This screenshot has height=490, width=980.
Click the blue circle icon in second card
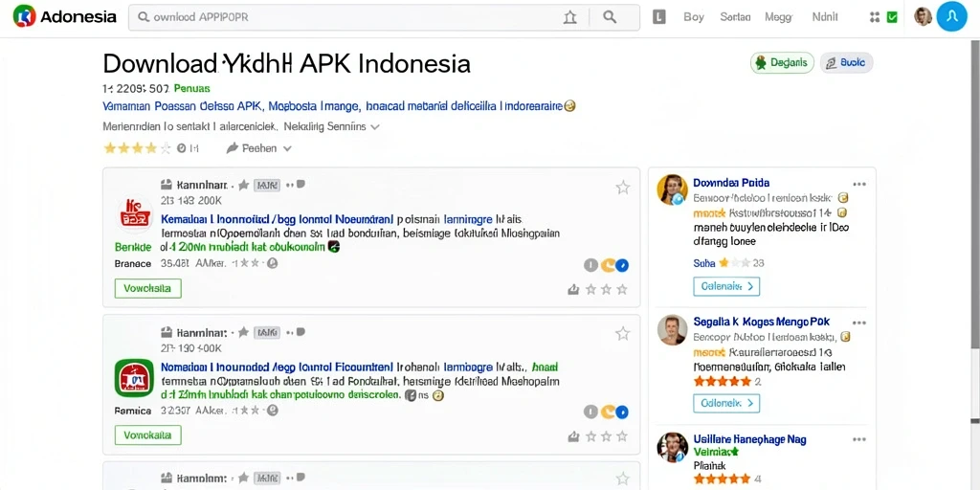pos(622,412)
